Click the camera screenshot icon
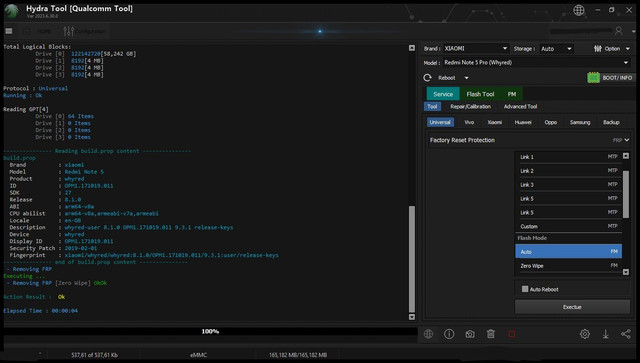Screen dimensions: 640x363 pos(470,334)
